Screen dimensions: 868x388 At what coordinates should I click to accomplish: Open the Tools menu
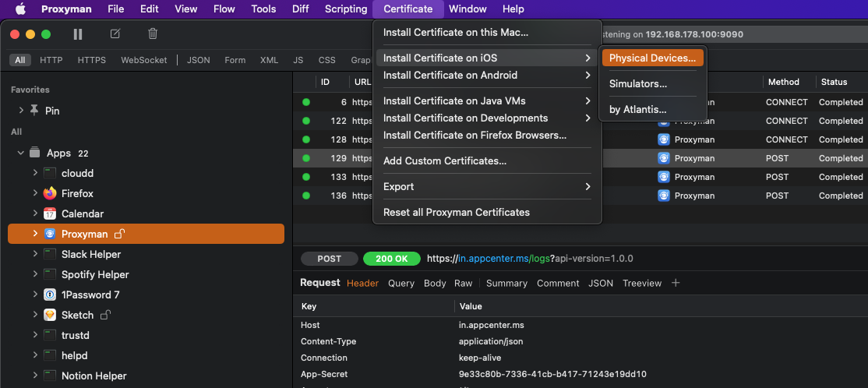coord(263,9)
